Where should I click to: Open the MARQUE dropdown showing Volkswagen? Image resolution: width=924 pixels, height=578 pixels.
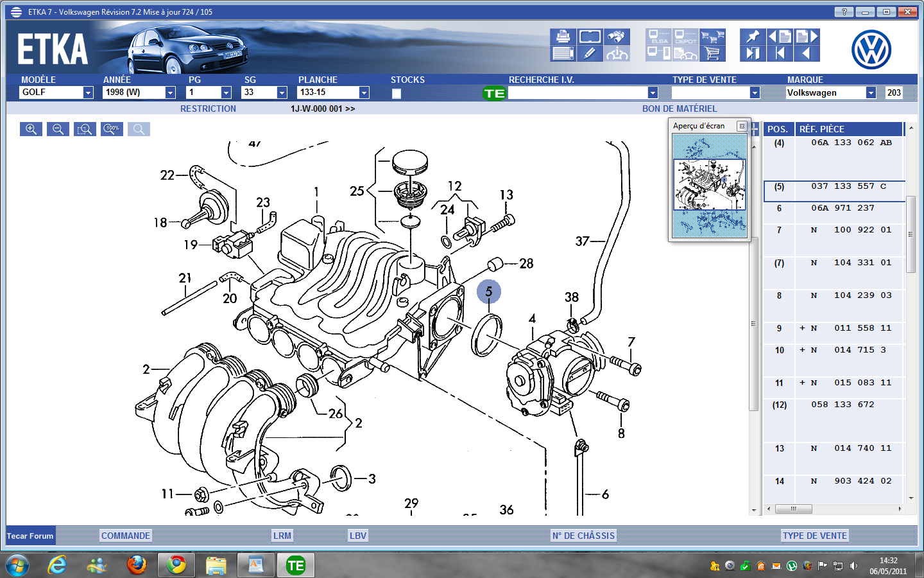click(871, 92)
